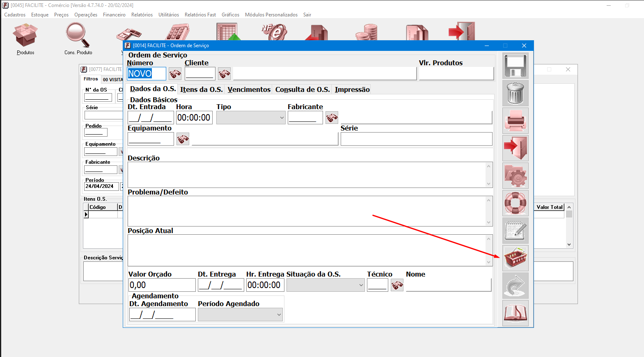Open the Preços menu
This screenshot has height=357, width=644.
point(61,15)
